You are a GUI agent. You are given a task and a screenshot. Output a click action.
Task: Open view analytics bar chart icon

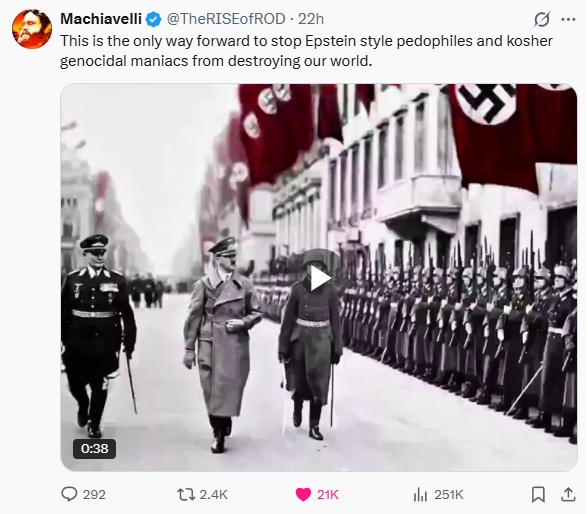(x=420, y=495)
